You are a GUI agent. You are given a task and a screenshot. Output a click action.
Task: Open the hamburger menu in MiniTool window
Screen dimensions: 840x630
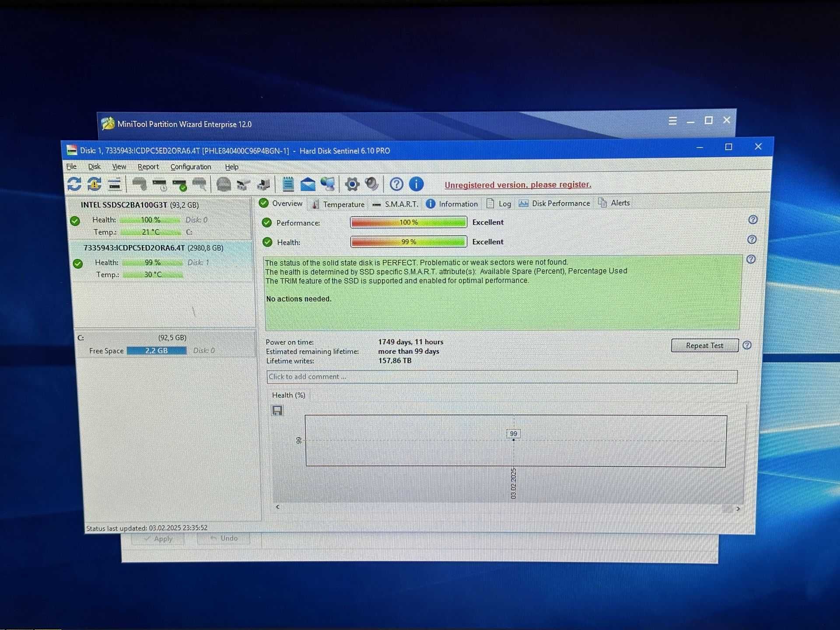tap(672, 121)
